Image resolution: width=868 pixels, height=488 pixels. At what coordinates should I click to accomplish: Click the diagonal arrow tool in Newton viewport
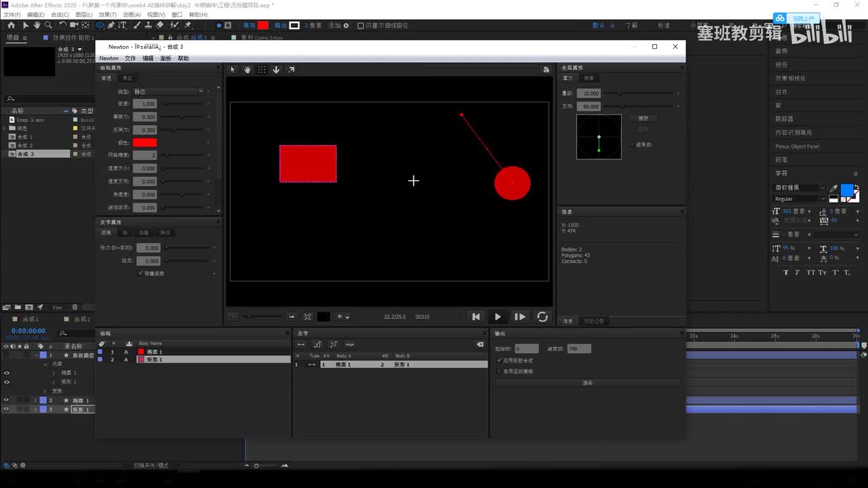(292, 70)
